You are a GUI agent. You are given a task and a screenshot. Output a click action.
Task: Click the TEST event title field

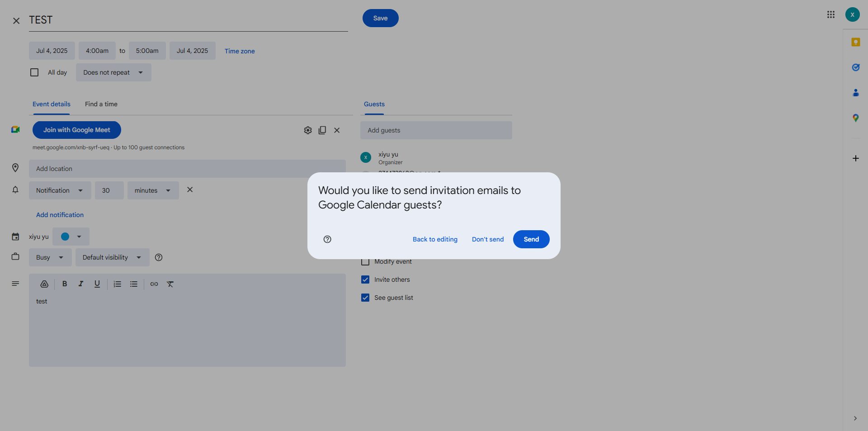189,20
